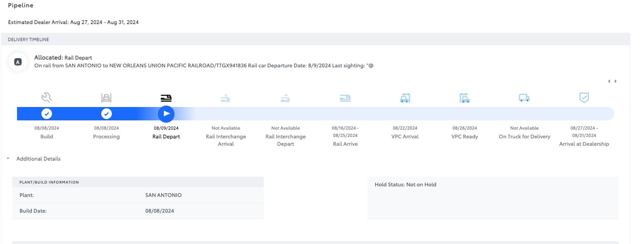Click the bold Rail Depart label
644x244 pixels.
click(x=166, y=137)
